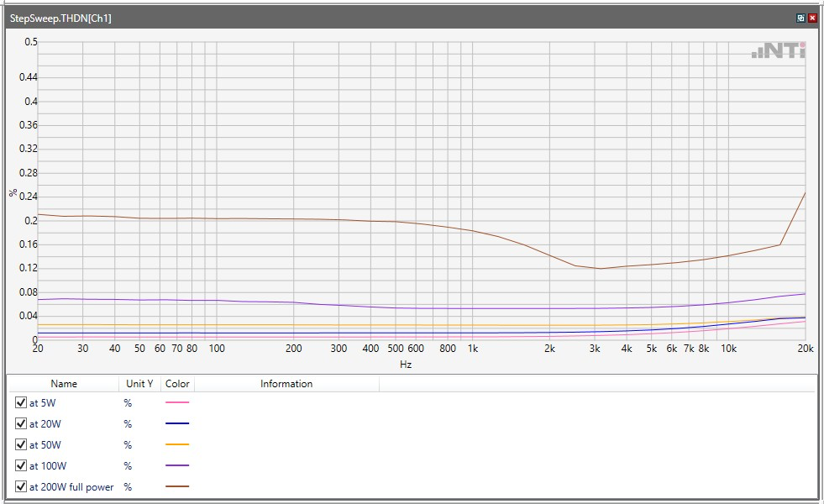
Task: Click the purple color swatch for 100W
Action: pos(177,466)
